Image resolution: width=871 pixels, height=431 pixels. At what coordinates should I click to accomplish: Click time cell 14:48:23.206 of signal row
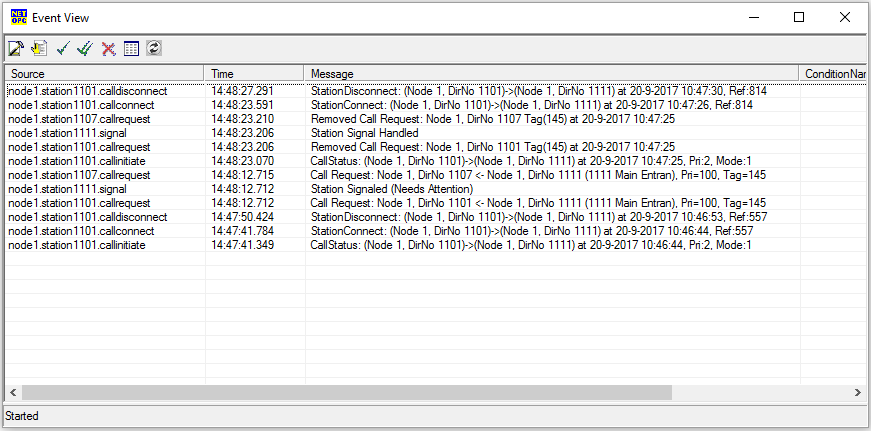point(242,133)
